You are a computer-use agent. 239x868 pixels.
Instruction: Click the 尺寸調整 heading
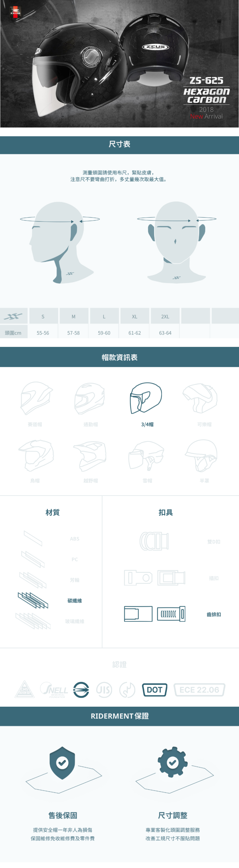click(173, 815)
